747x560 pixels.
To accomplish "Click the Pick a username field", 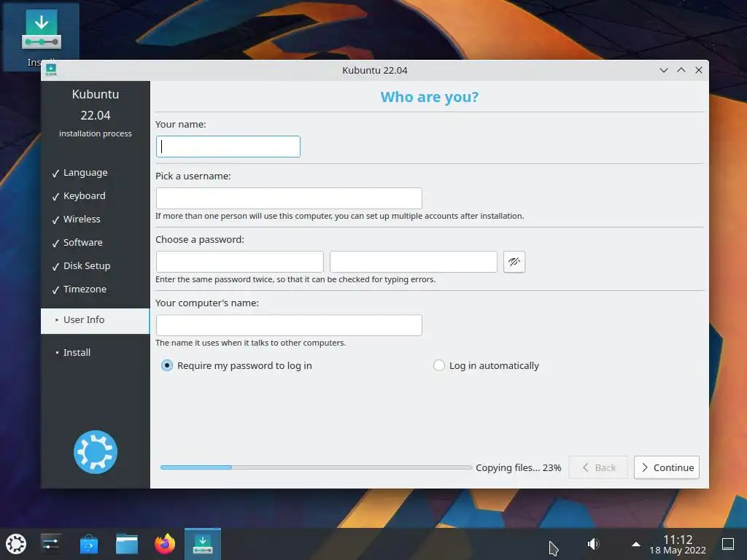I will point(289,198).
